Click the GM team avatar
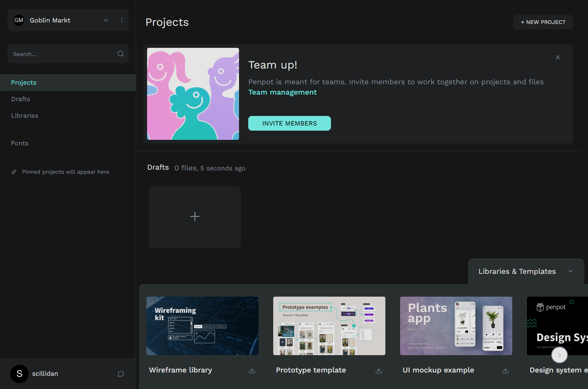Image resolution: width=588 pixels, height=389 pixels. (x=19, y=20)
